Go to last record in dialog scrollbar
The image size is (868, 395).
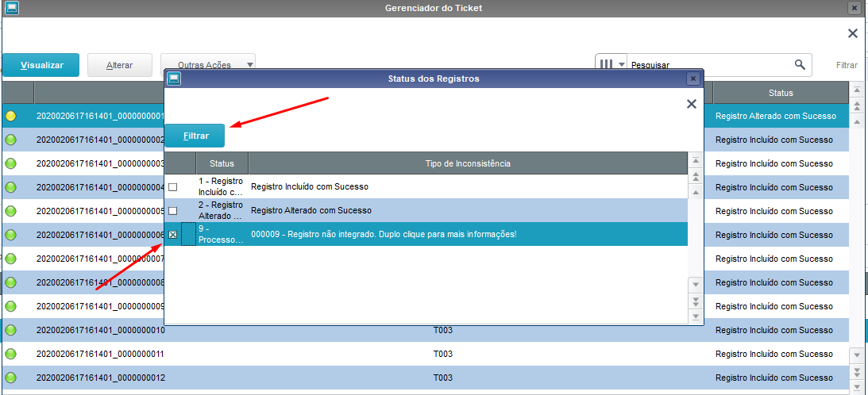696,317
